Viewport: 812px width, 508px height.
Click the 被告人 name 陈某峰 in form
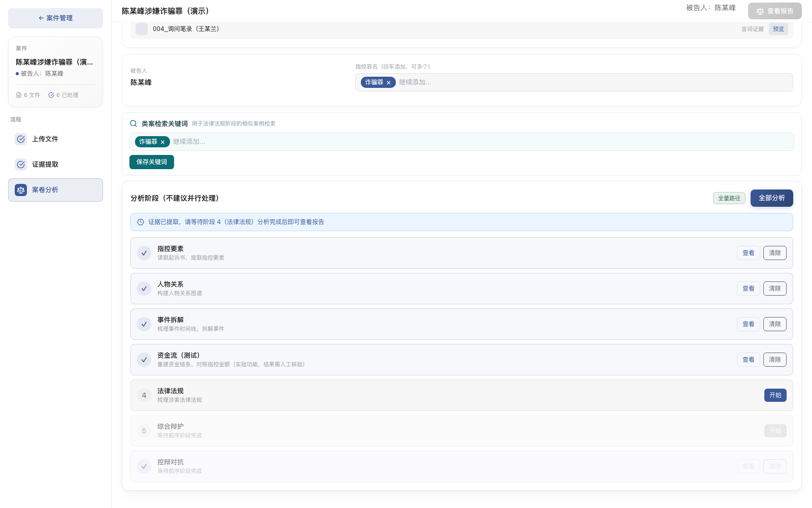pyautogui.click(x=141, y=82)
